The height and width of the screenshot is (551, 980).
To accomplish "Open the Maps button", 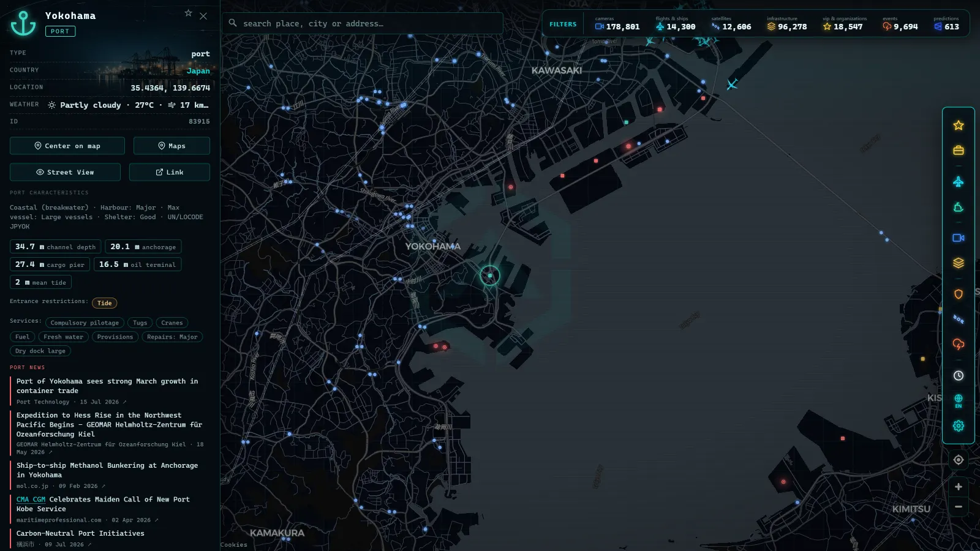I will tap(171, 146).
